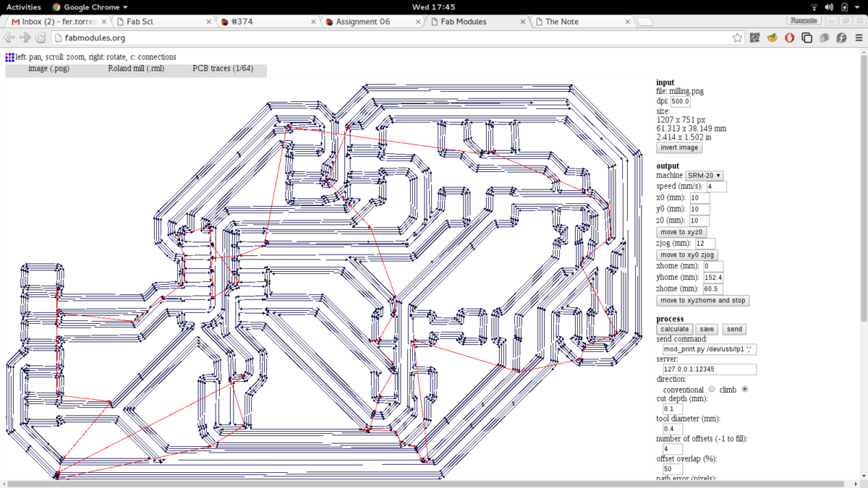Screen dimensions: 868x488
Task: Click the zhome (mm) input field
Action: 712,289
